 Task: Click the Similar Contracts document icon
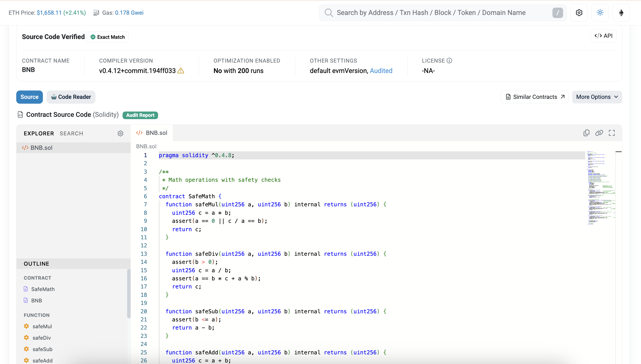coord(508,97)
